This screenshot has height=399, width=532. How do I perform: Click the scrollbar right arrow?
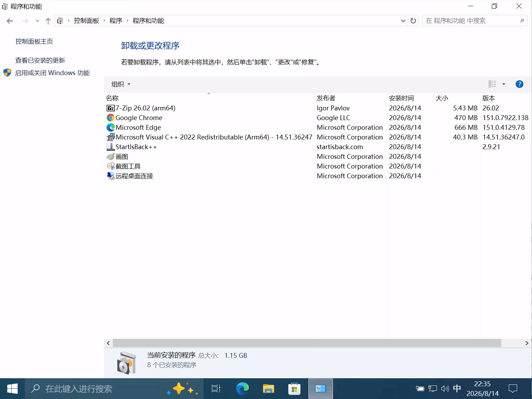point(527,343)
